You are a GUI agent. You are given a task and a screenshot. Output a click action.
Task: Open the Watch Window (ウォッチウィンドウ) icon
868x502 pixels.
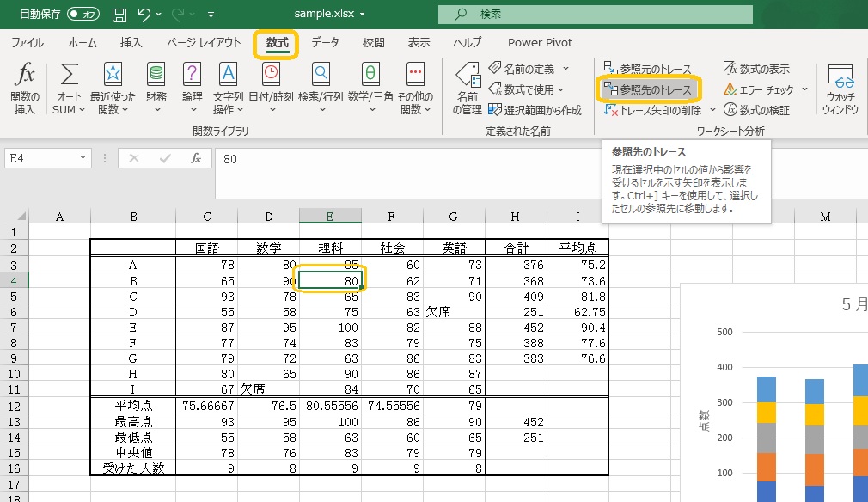click(840, 81)
